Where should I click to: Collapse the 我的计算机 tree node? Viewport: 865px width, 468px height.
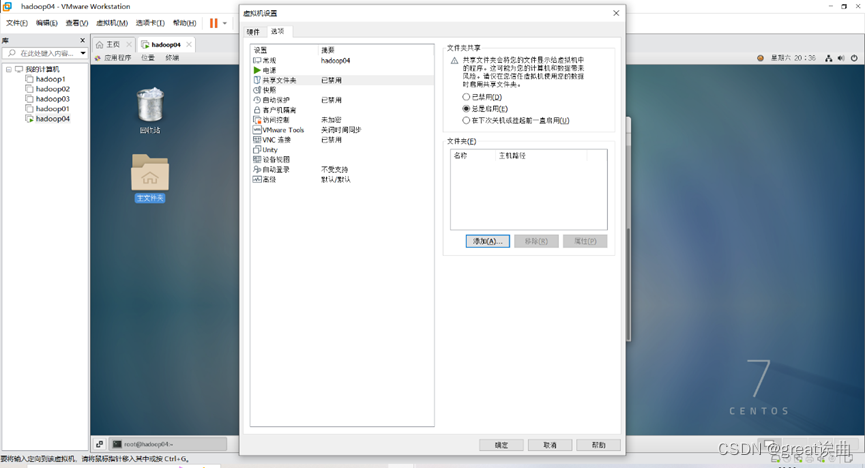pyautogui.click(x=9, y=69)
